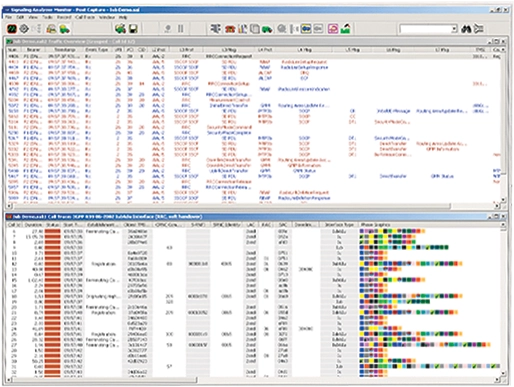Viewport: 514px width, 387px height.
Task: Click the call trace pane's bottom horizontal scrollbar
Action: (x=252, y=380)
